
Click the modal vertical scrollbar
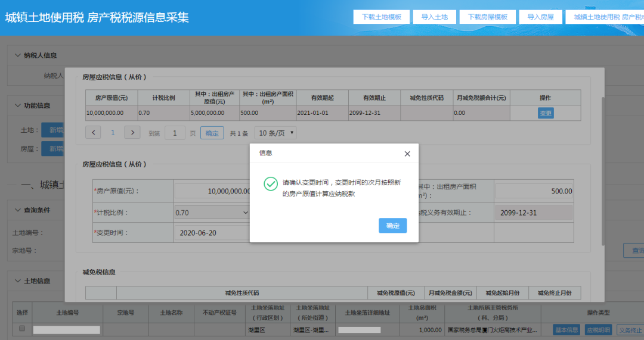[603, 171]
